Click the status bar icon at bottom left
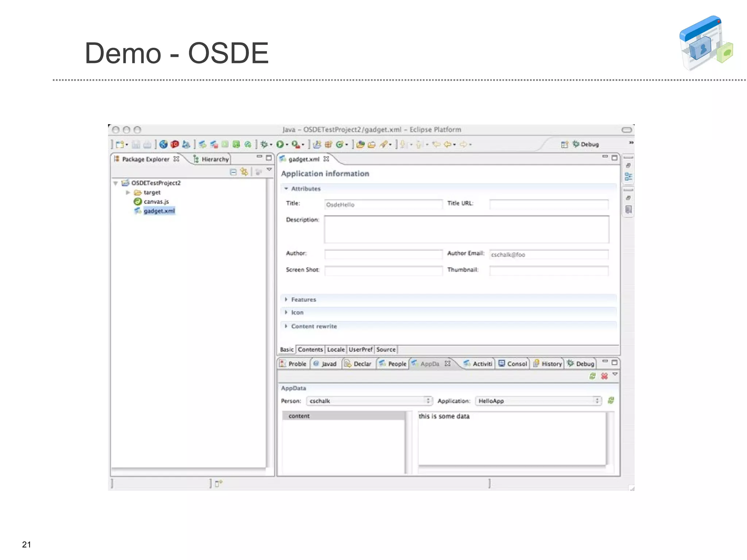 218,484
